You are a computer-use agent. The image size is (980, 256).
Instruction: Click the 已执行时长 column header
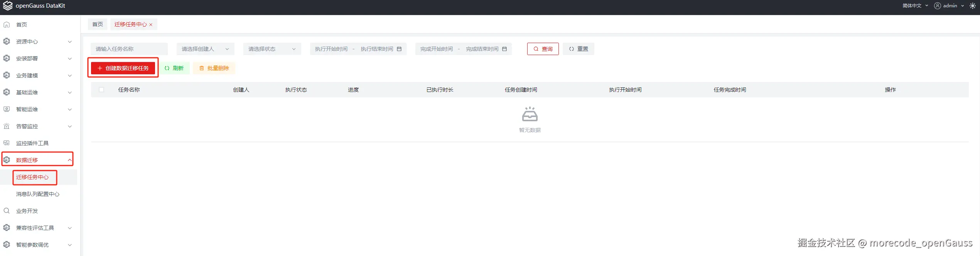pos(440,90)
